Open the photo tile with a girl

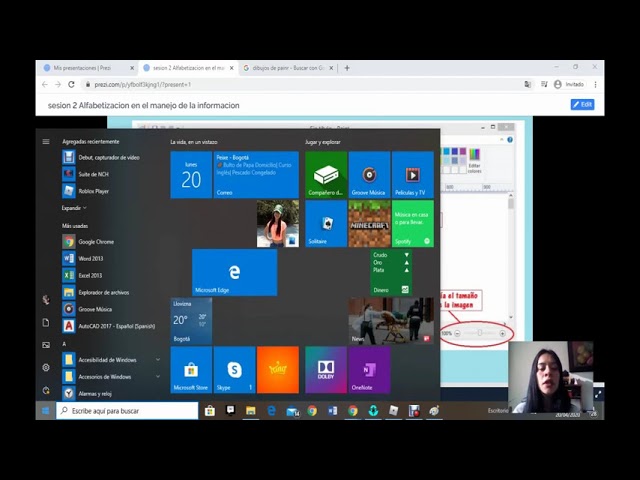(x=278, y=223)
